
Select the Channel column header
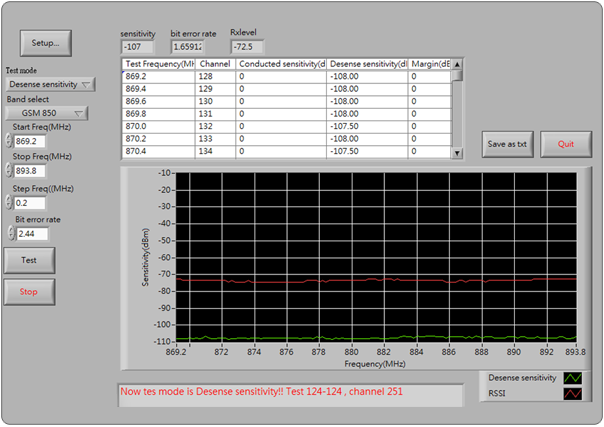point(215,64)
